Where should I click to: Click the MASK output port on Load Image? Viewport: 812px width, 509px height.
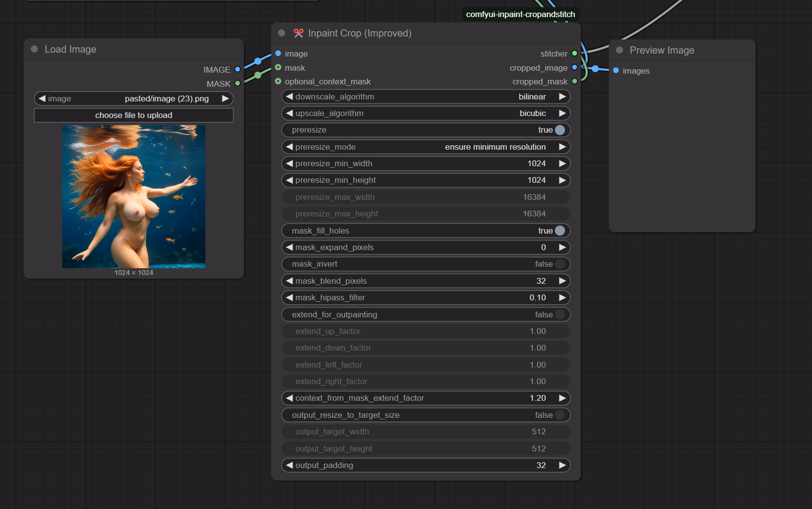pos(238,84)
